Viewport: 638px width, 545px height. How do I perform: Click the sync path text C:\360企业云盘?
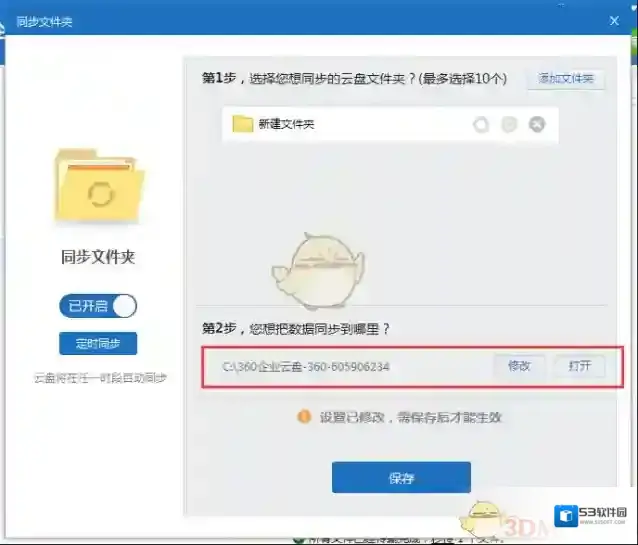click(x=306, y=367)
